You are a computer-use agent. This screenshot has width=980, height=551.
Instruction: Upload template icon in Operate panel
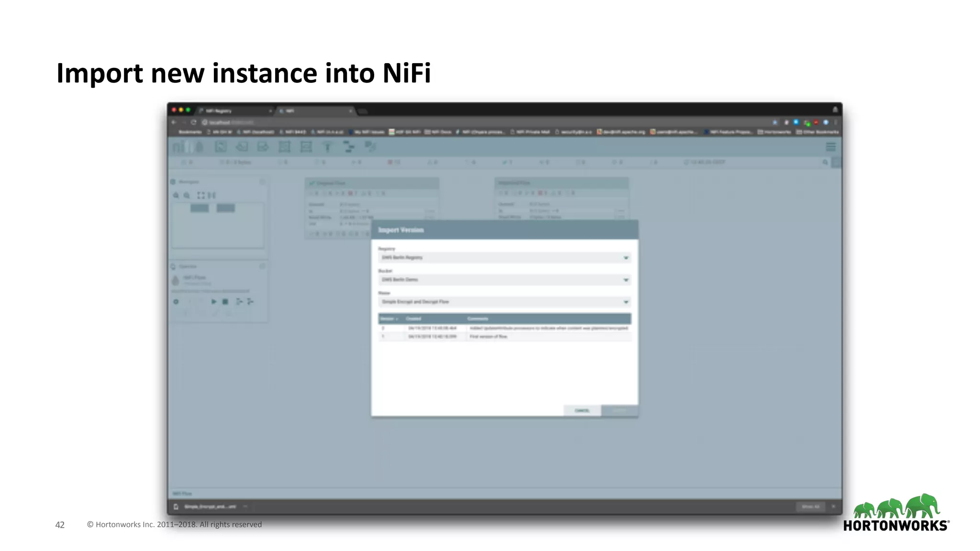click(x=250, y=302)
